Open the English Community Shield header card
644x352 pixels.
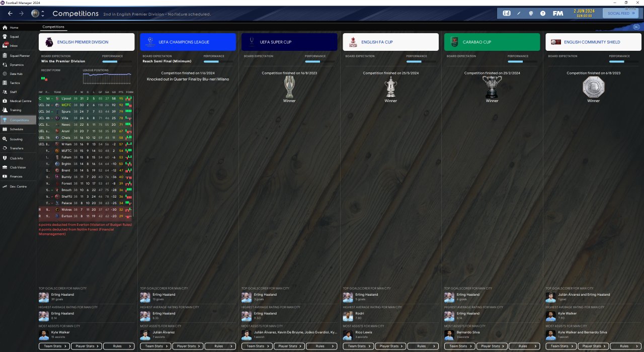[593, 42]
